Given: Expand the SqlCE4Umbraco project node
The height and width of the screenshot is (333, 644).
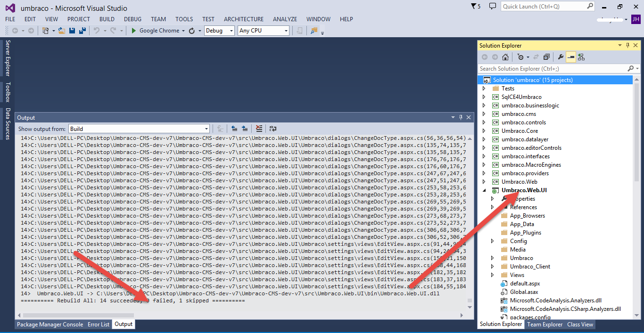Looking at the screenshot, I should 484,97.
